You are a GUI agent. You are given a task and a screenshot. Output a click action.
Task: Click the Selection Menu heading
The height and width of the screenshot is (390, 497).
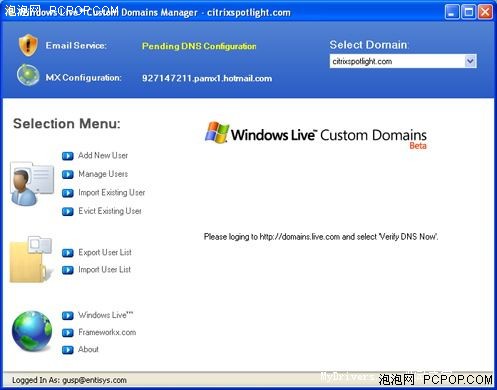pos(67,124)
